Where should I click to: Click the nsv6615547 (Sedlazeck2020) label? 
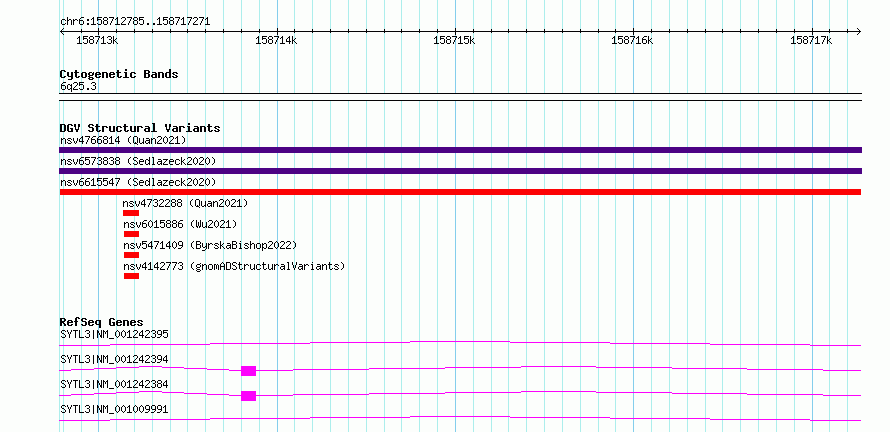coord(138,182)
